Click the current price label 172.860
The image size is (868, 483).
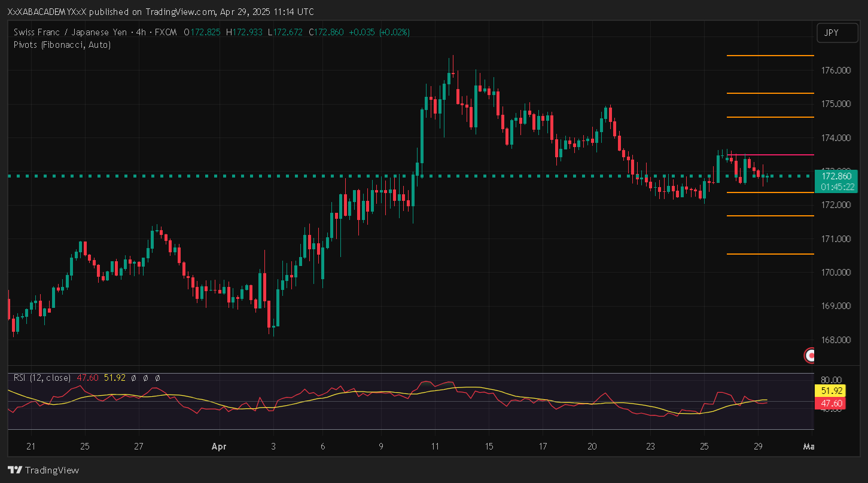tap(836, 176)
